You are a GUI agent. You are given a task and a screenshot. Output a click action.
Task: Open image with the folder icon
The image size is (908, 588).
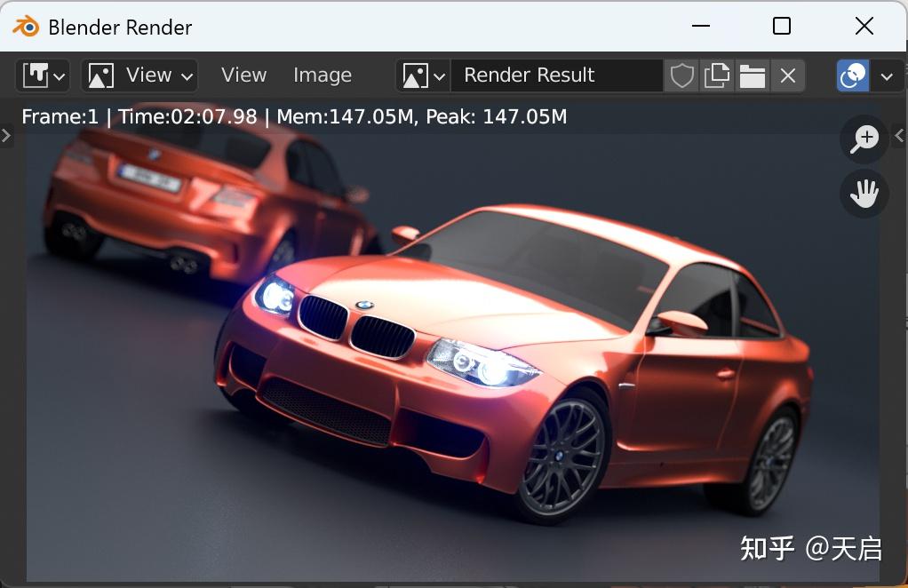coord(753,75)
